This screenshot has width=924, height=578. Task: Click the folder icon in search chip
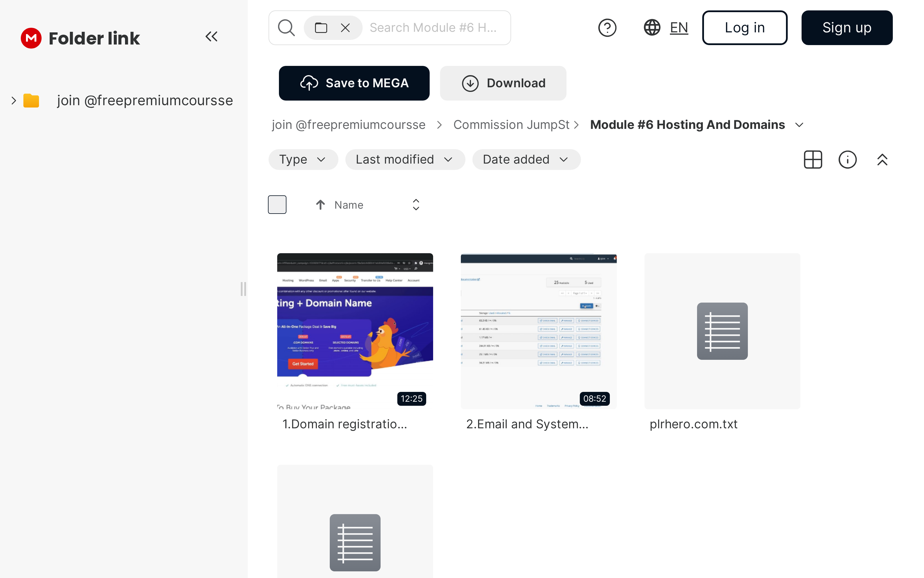321,27
